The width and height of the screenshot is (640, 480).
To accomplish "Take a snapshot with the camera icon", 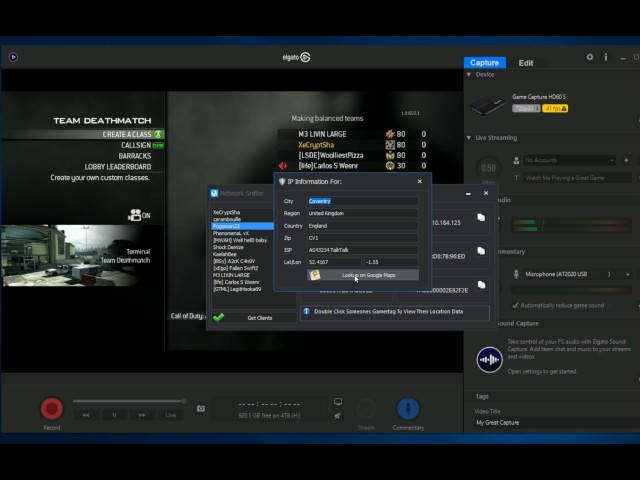I will 201,409.
